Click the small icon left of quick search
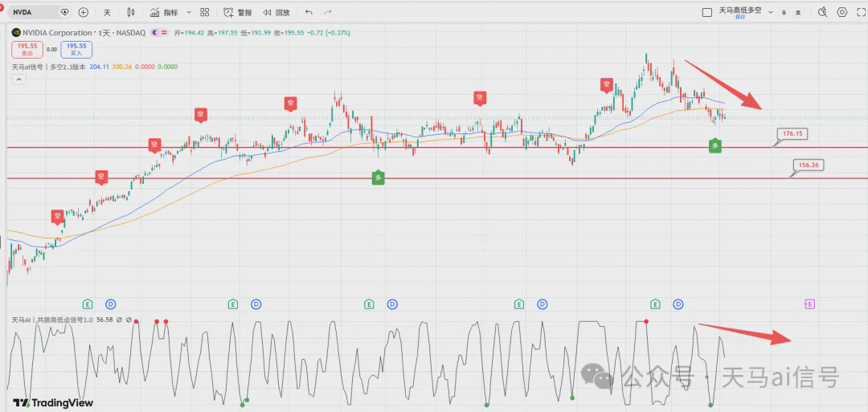This screenshot has height=412, width=868. [798, 12]
